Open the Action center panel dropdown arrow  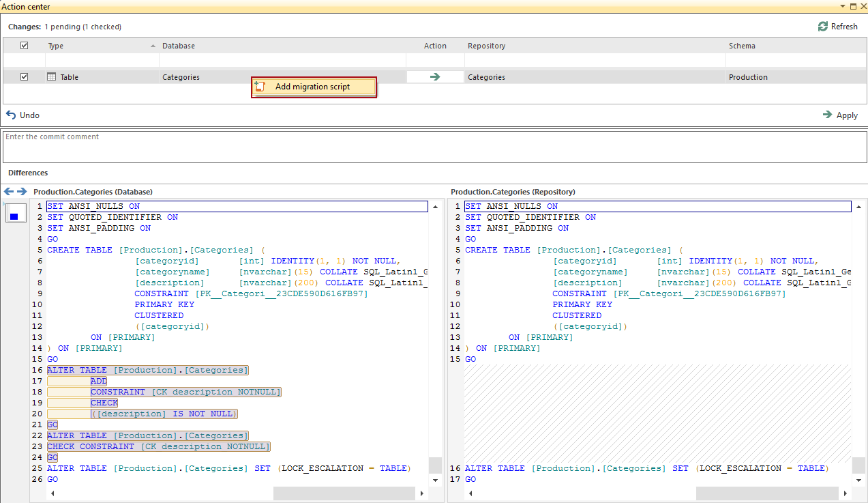pos(843,6)
